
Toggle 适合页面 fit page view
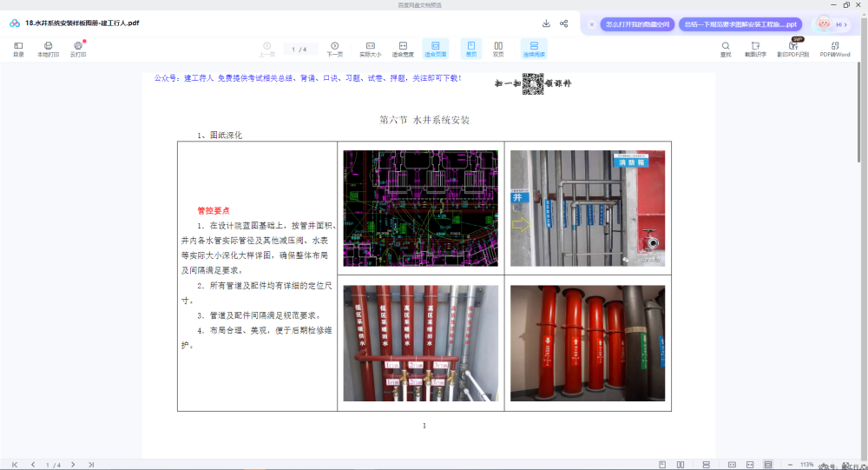click(435, 49)
